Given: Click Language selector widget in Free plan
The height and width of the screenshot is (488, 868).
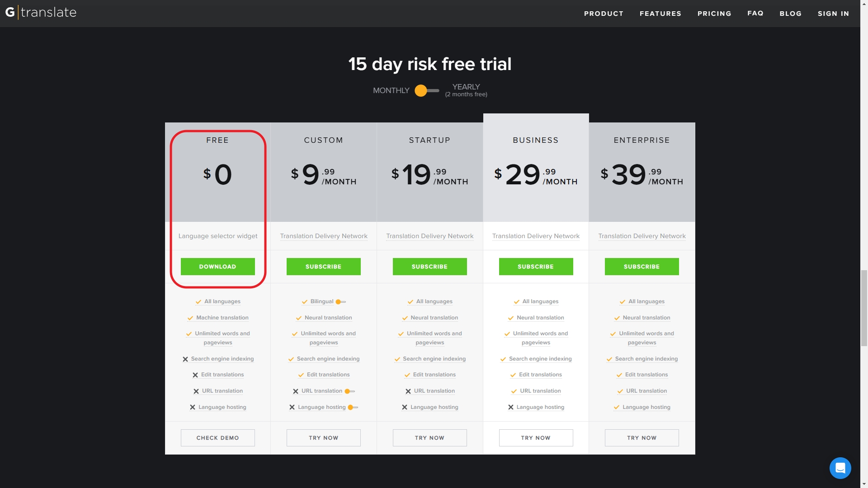Looking at the screenshot, I should [218, 236].
